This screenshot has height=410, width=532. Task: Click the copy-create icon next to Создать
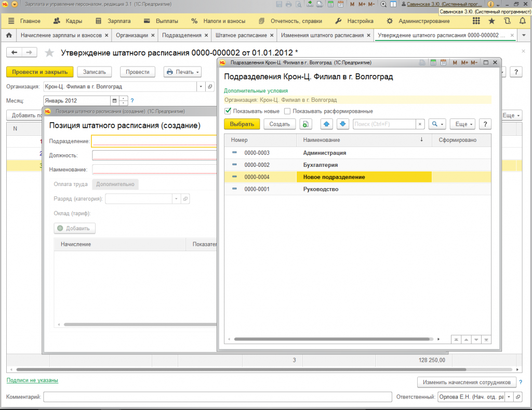pos(305,124)
